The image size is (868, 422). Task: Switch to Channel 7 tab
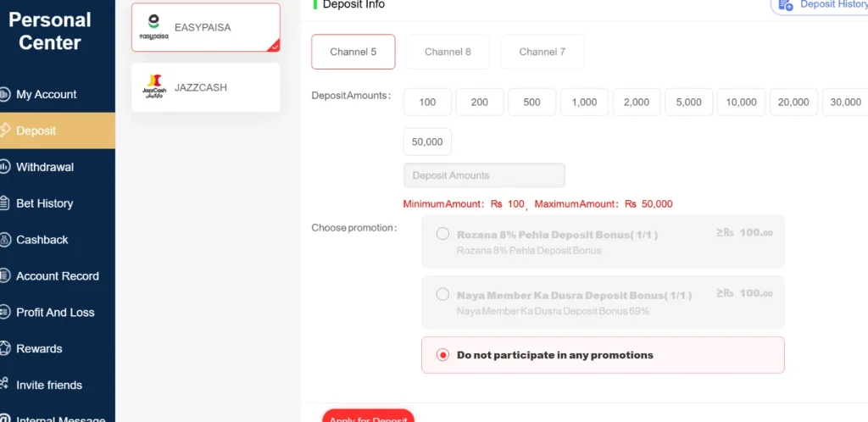(x=542, y=52)
